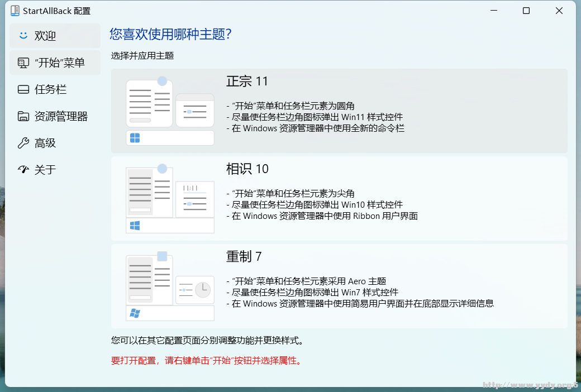Click the smiley icon beside 欢迎
581x392 pixels.
click(23, 36)
